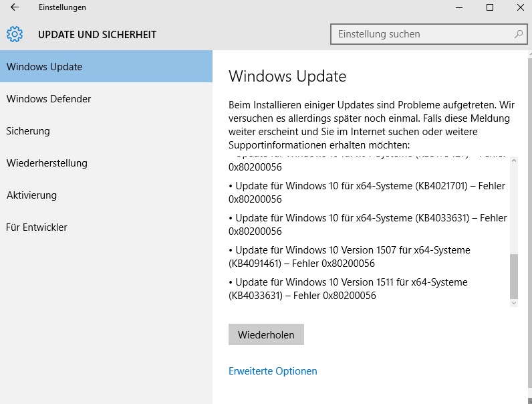Maximize the Einstellungen window
The height and width of the screenshot is (404, 532).
490,7
